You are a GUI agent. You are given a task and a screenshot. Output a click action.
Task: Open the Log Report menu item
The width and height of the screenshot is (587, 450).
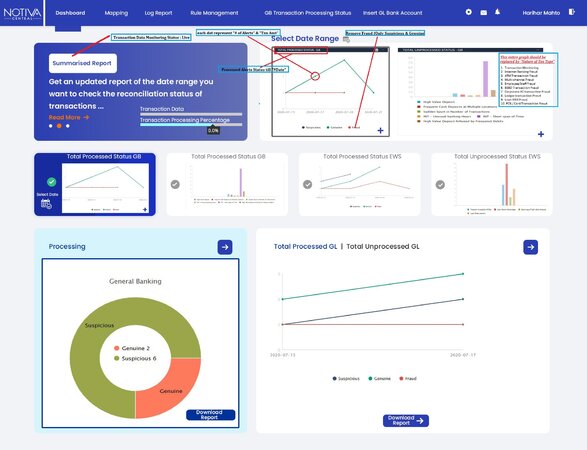tap(158, 13)
